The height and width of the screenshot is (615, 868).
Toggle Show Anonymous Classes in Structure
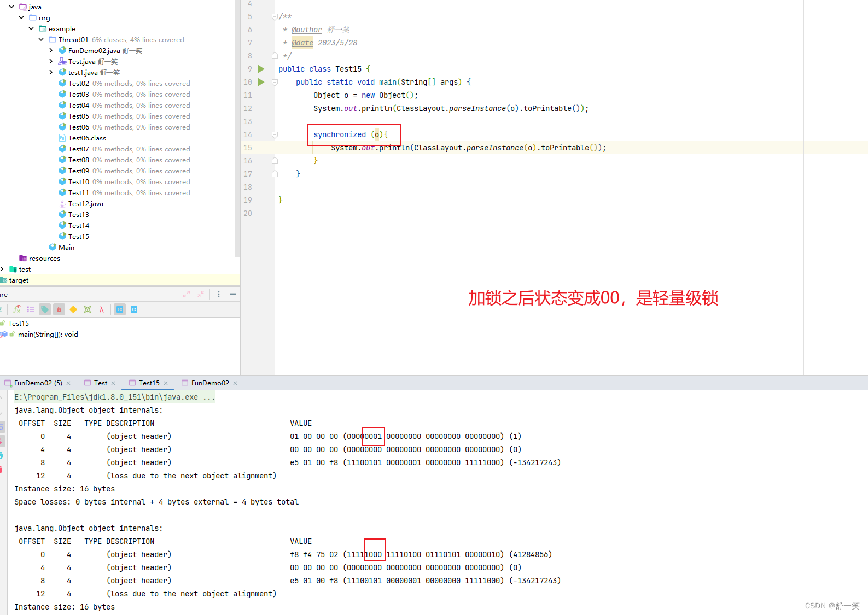88,309
